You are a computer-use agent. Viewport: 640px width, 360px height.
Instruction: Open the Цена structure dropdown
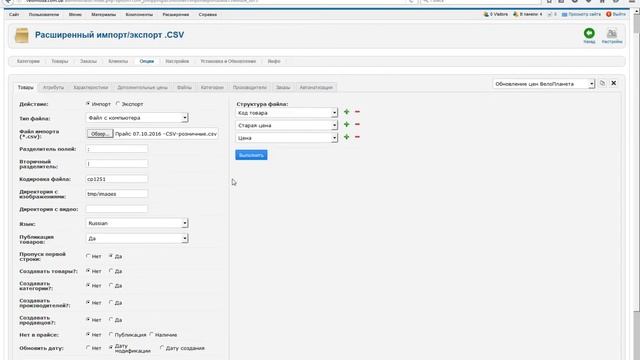tap(287, 138)
